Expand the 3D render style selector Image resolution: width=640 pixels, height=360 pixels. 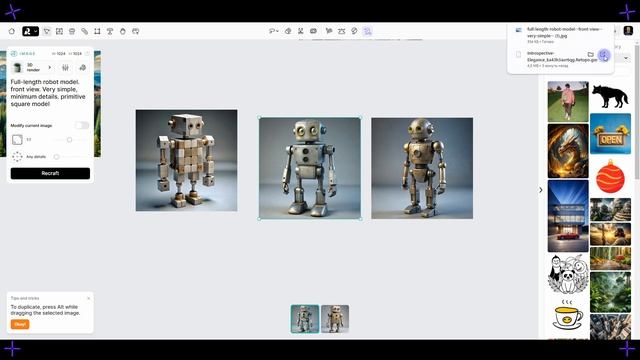coord(33,67)
